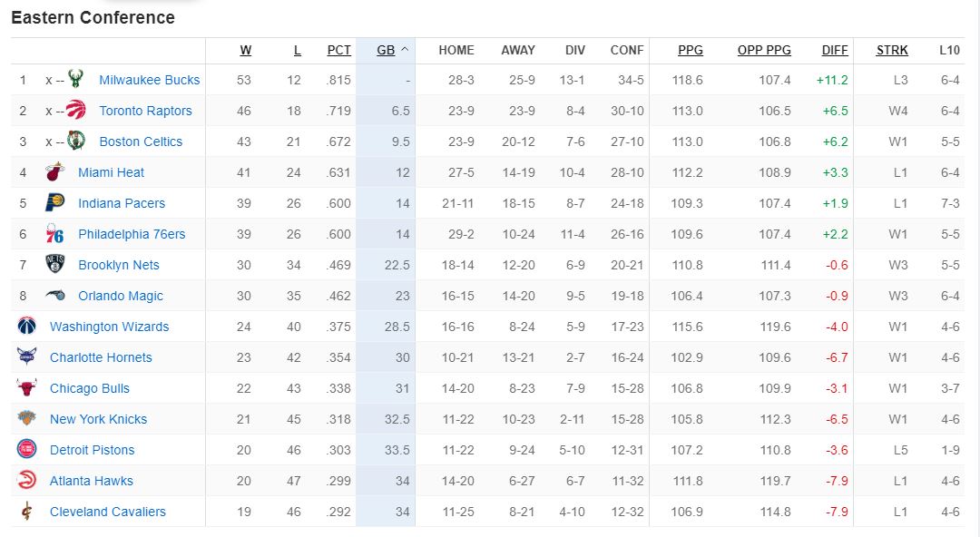980x537 pixels.
Task: Click the Atlanta Hawks logo icon
Action: pyautogui.click(x=27, y=481)
